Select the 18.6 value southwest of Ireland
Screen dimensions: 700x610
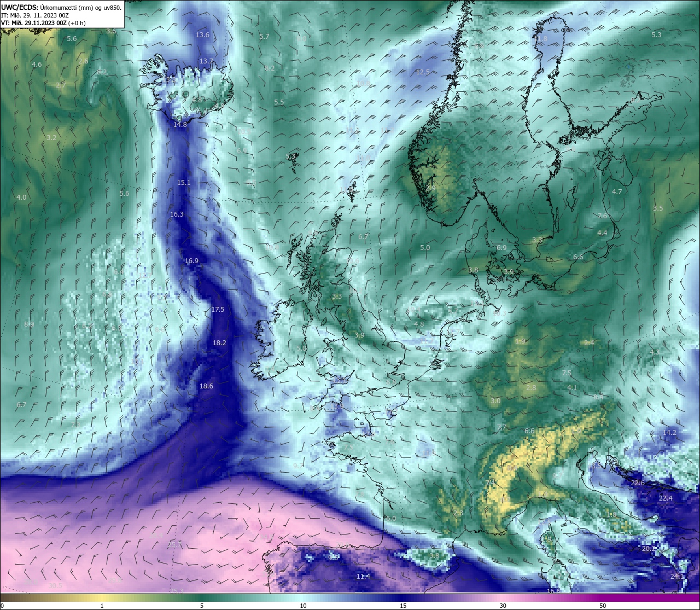pos(206,386)
